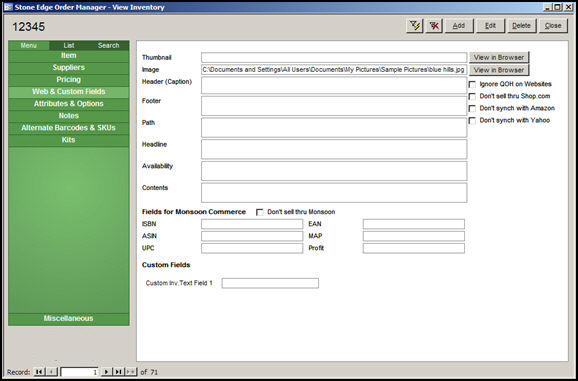Click the Edit button
Screen dimensions: 578x381
pos(490,26)
